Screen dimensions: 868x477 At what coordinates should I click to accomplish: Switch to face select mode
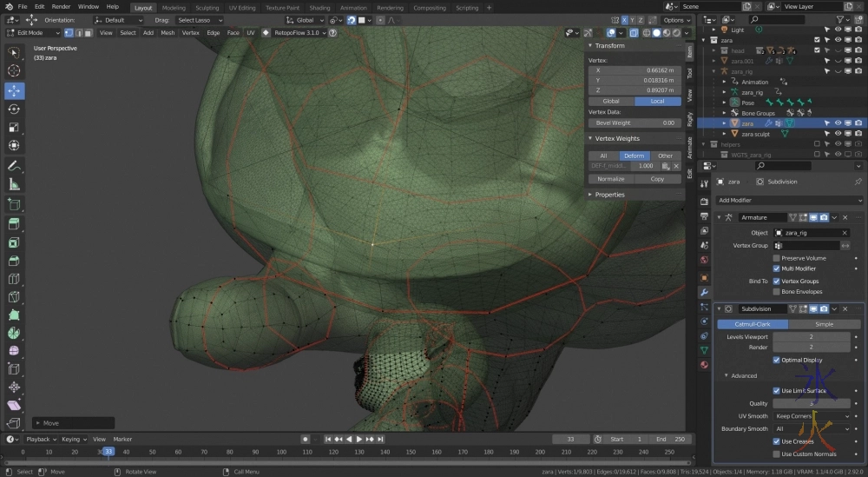pos(89,33)
